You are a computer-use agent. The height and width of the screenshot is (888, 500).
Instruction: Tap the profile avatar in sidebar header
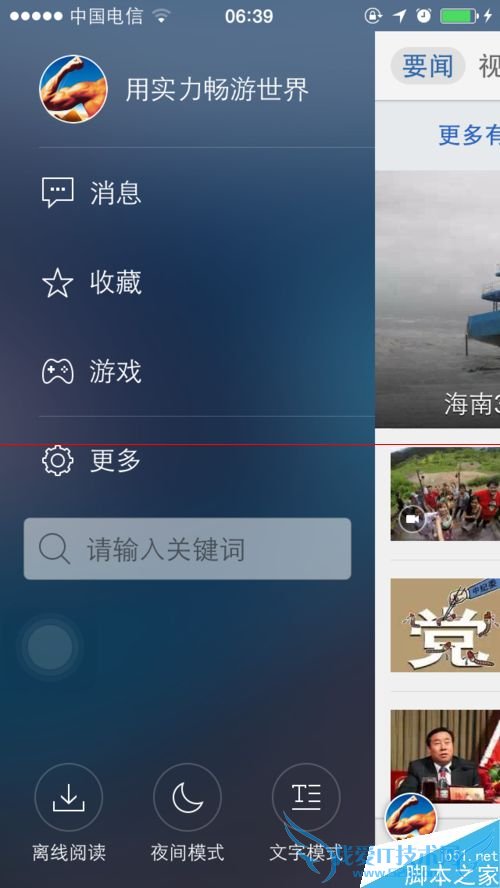pos(73,89)
